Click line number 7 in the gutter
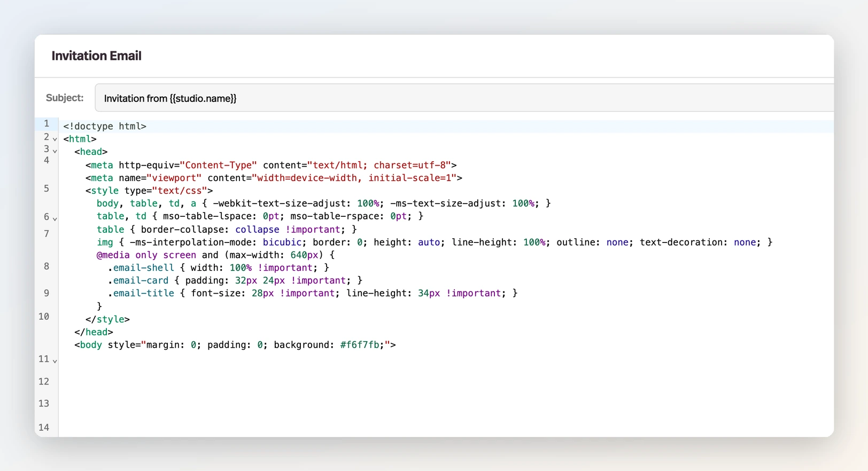868x471 pixels. pyautogui.click(x=46, y=234)
